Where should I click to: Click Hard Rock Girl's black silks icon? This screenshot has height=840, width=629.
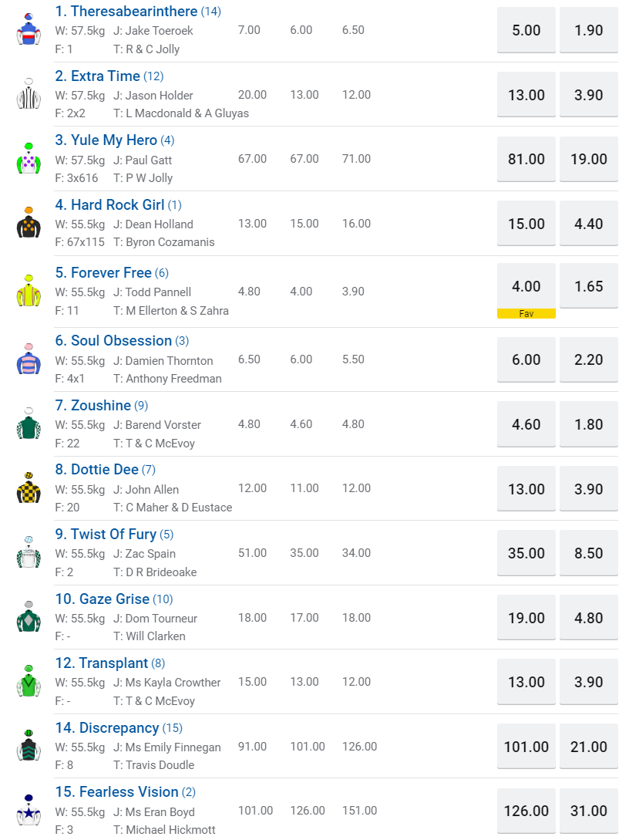tap(29, 223)
